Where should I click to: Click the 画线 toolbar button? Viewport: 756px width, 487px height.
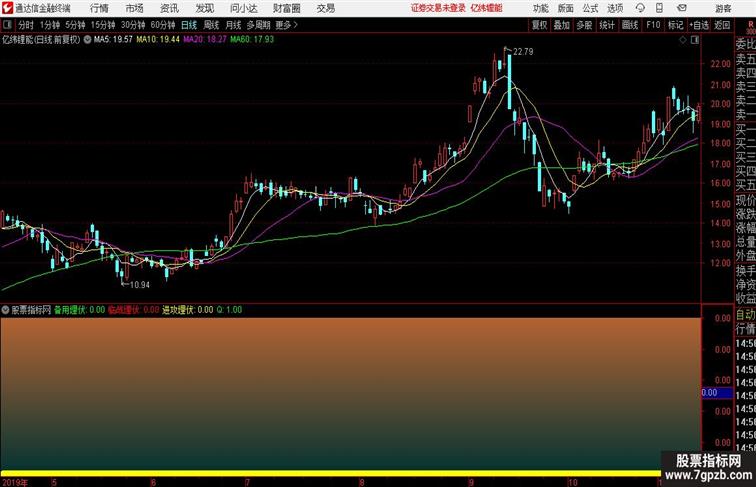[630, 25]
